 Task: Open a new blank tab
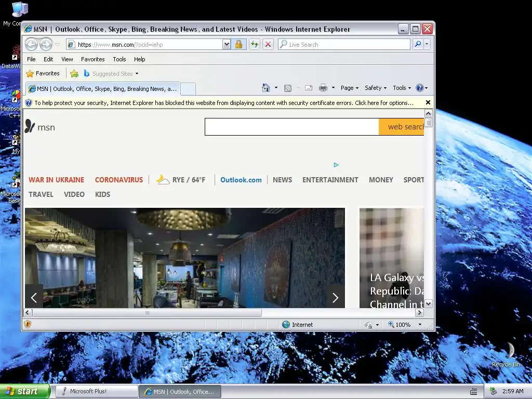pos(188,89)
